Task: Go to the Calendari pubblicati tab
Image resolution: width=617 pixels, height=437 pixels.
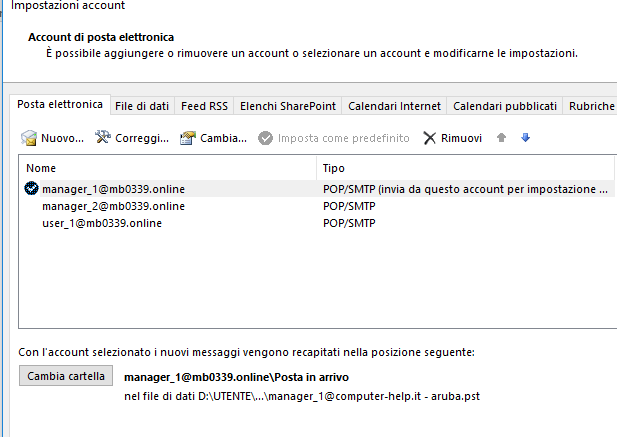Action: click(x=505, y=106)
